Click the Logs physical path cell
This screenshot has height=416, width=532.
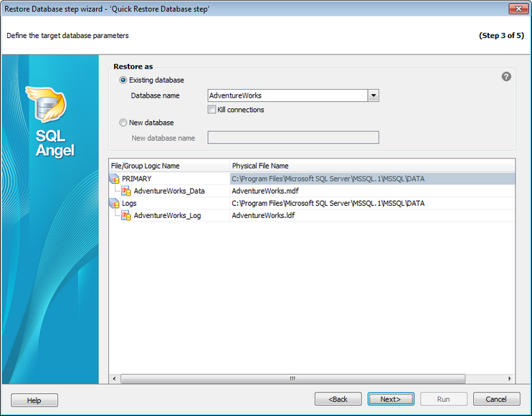pyautogui.click(x=373, y=203)
